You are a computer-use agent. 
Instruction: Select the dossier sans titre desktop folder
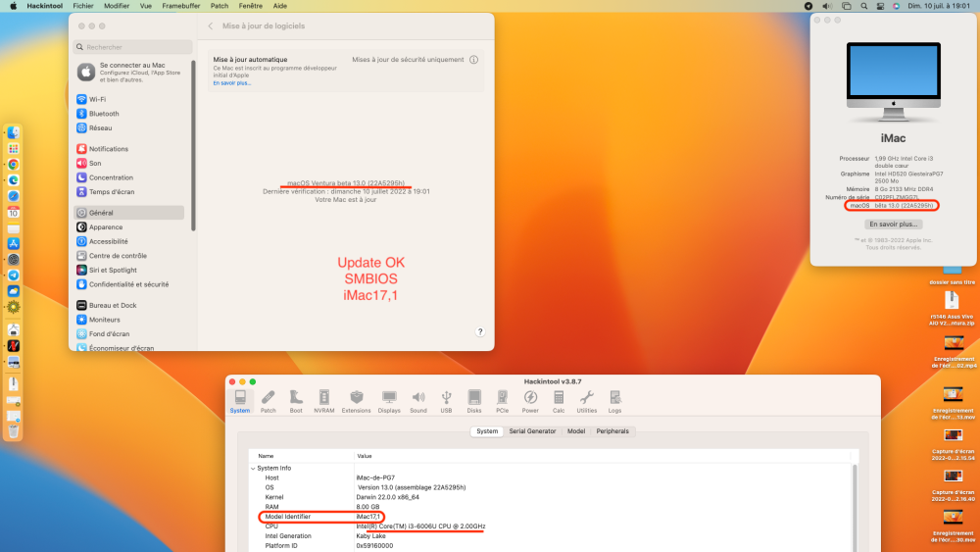pos(952,276)
